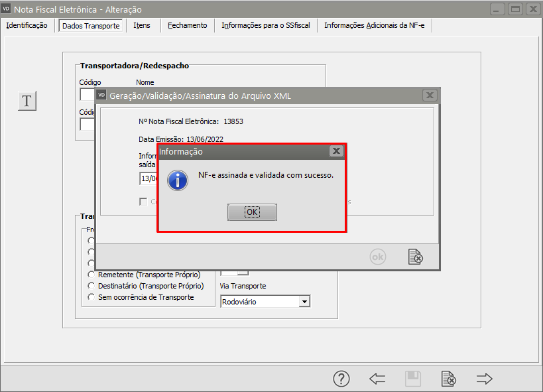Image resolution: width=543 pixels, height=392 pixels.
Task: Click cancel document icon in XML dialog
Action: point(415,257)
